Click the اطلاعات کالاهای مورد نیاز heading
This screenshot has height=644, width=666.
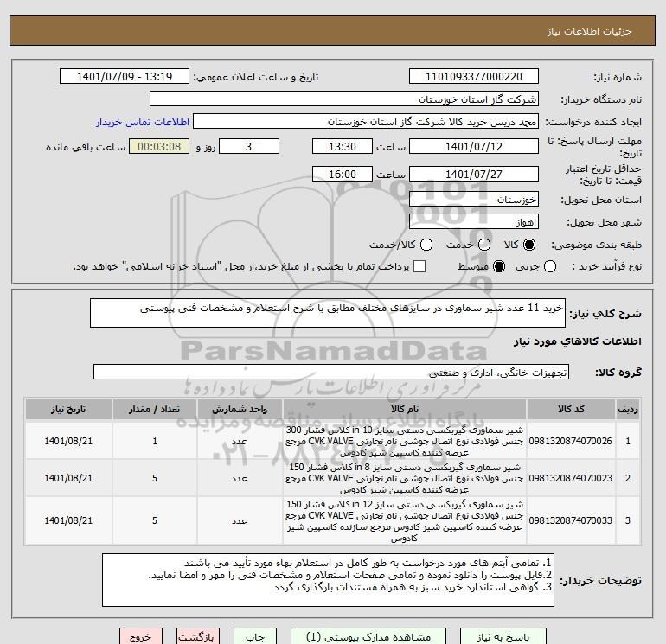tap(578, 341)
